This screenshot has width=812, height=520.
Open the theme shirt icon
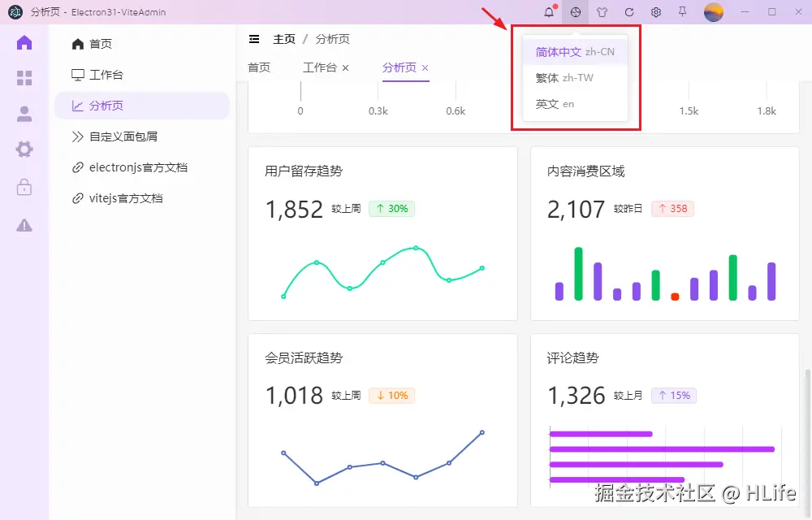tap(602, 12)
